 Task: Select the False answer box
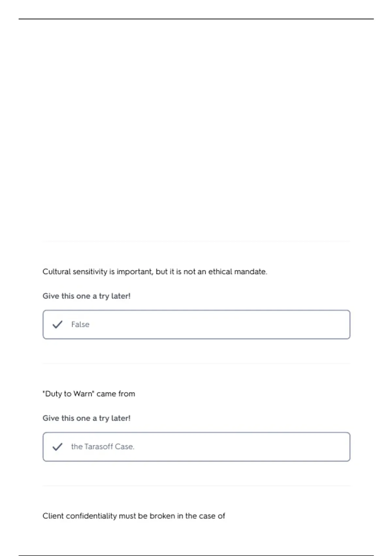pos(196,324)
